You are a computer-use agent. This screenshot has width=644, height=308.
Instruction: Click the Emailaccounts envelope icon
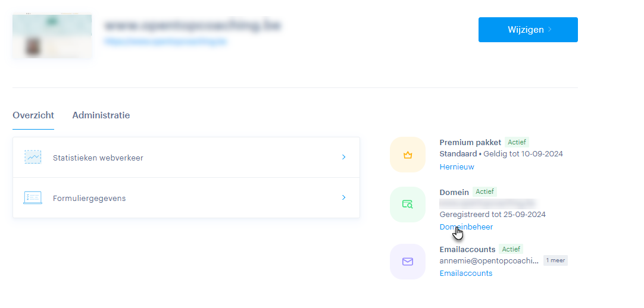408,262
